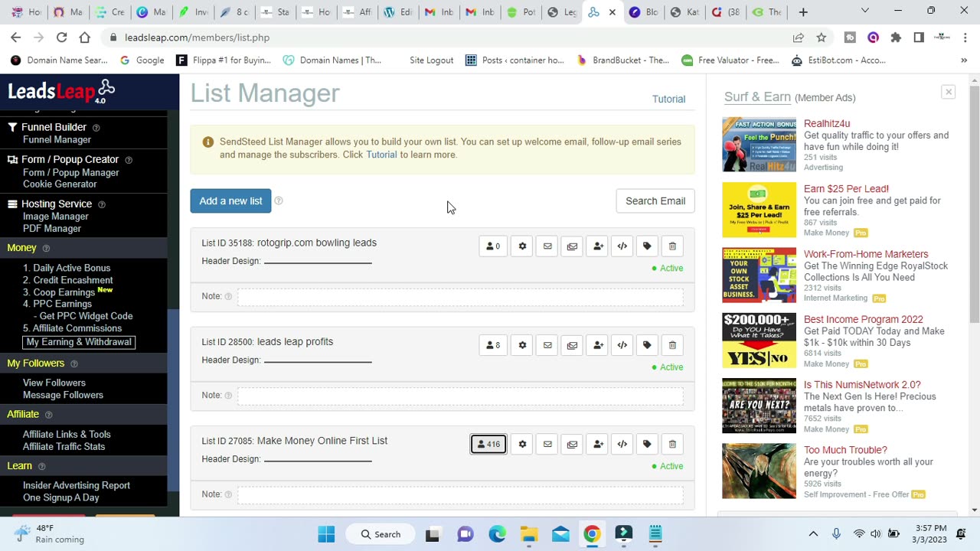
Task: Click the LeadsLeap 4.0 logo
Action: (x=61, y=92)
